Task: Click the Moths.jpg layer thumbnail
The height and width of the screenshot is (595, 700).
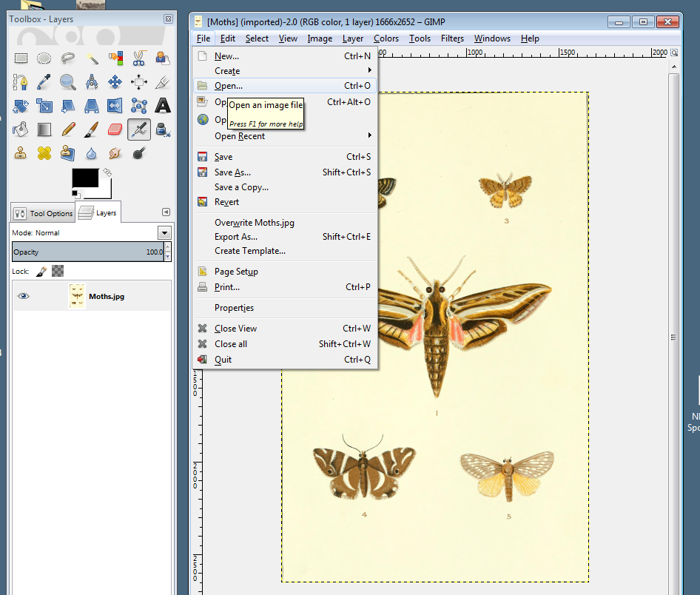Action: point(77,296)
